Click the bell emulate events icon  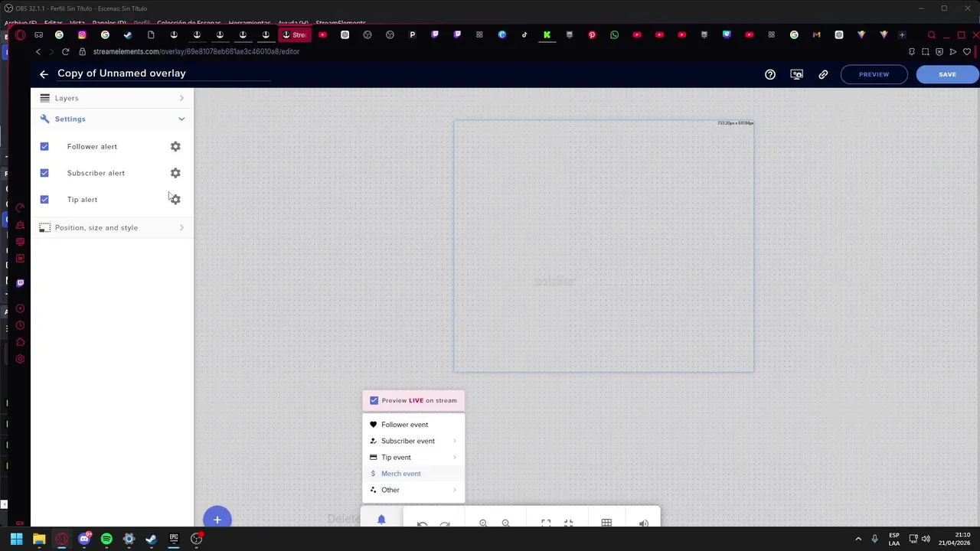click(381, 520)
